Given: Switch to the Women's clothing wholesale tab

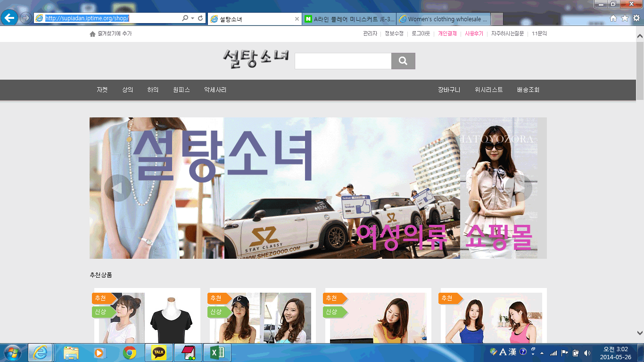Looking at the screenshot, I should pos(443,19).
